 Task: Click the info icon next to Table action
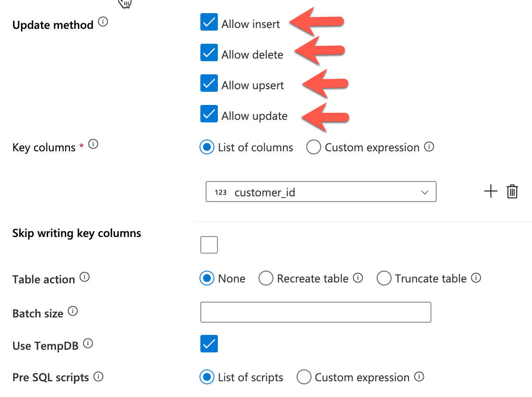85,277
